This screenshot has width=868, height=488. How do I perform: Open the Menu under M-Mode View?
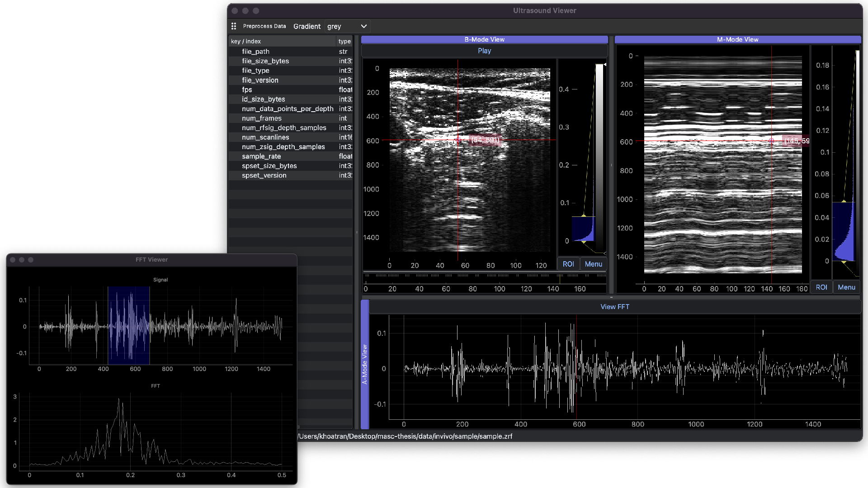point(847,287)
